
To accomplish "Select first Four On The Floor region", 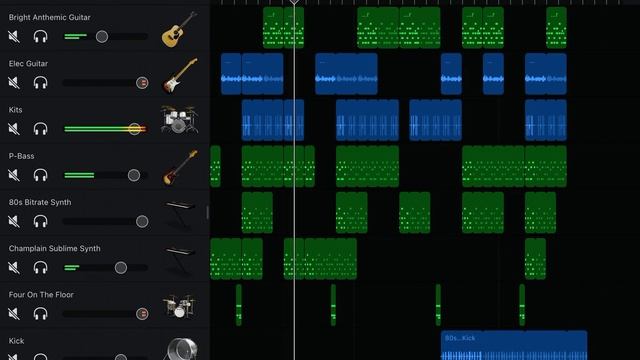I will [239, 305].
